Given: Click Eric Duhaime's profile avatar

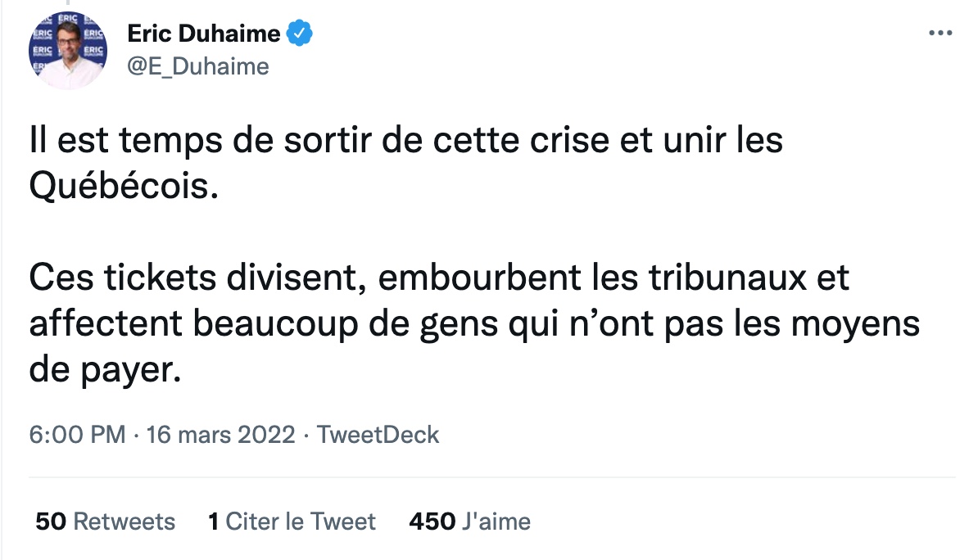Looking at the screenshot, I should coord(68,49).
